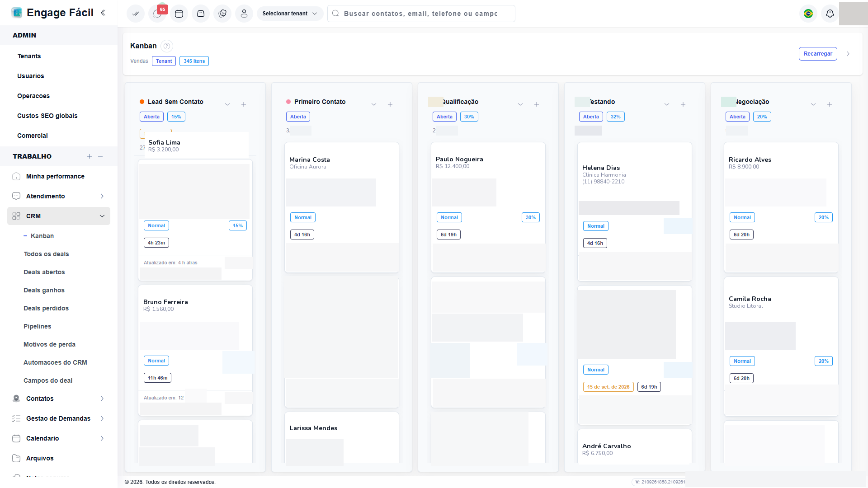This screenshot has height=488, width=868.
Task: Open the user profile icon in toolbar
Action: (244, 14)
